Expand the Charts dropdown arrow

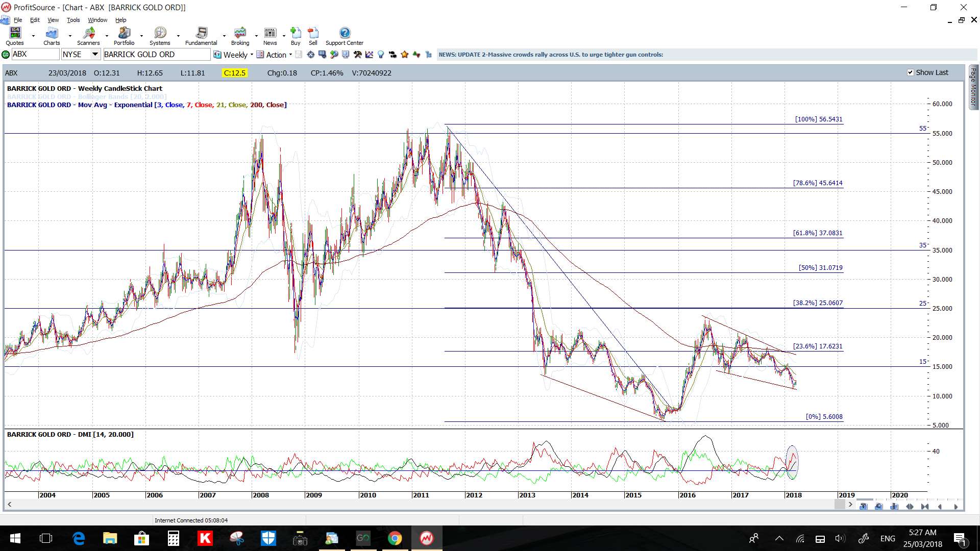point(70,36)
